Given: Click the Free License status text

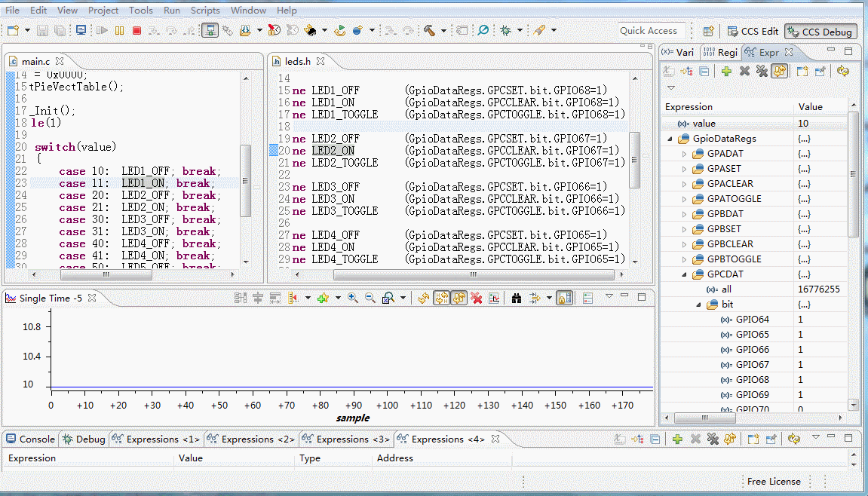Looking at the screenshot, I should tap(773, 482).
